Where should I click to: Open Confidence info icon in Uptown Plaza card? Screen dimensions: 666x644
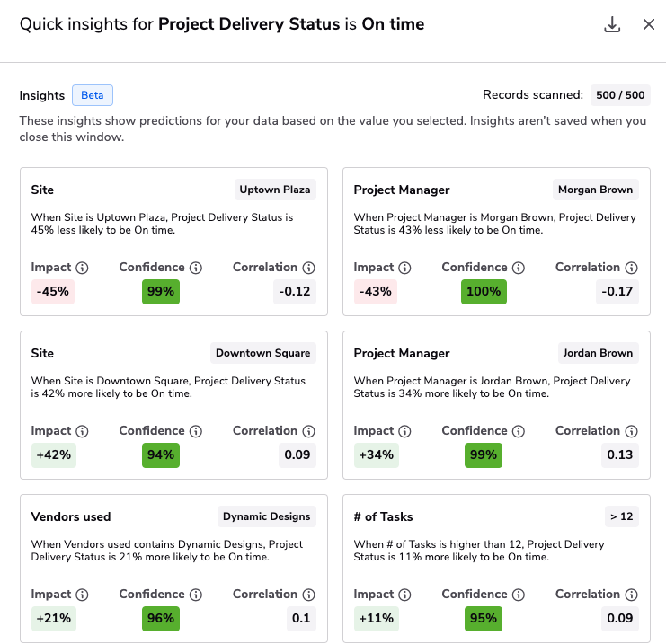[x=196, y=268]
